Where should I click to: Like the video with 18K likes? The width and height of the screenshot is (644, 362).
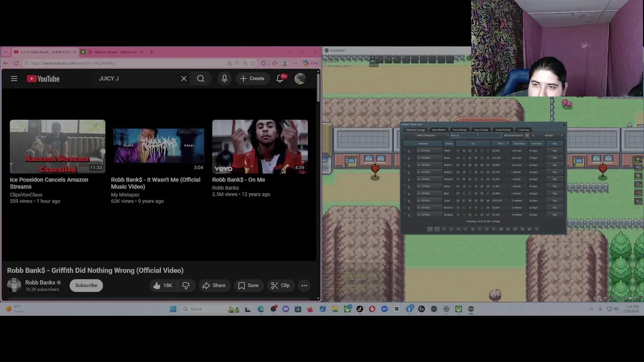[x=163, y=285]
